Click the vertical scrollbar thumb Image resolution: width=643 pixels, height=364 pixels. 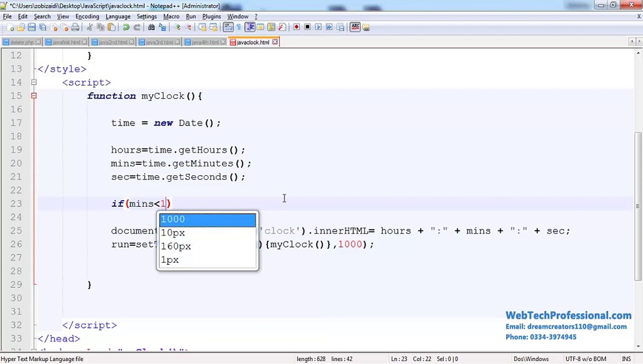[638, 206]
